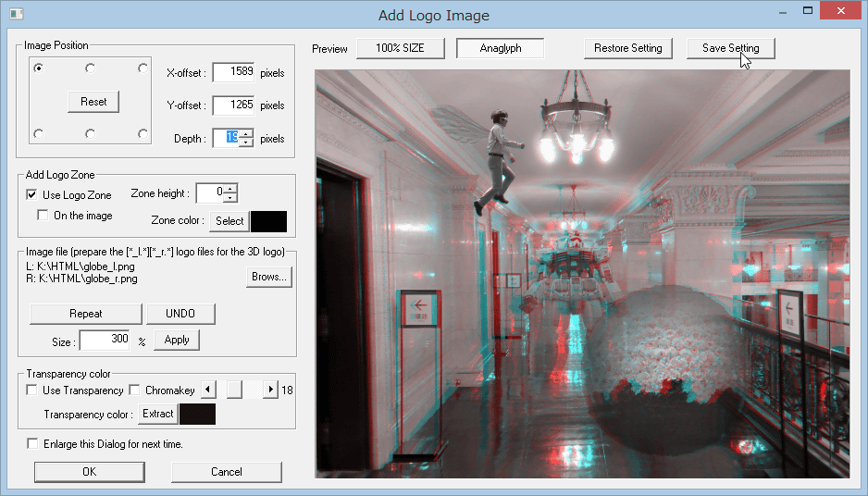The image size is (868, 496).
Task: Click the Transparency color swatch
Action: [198, 414]
